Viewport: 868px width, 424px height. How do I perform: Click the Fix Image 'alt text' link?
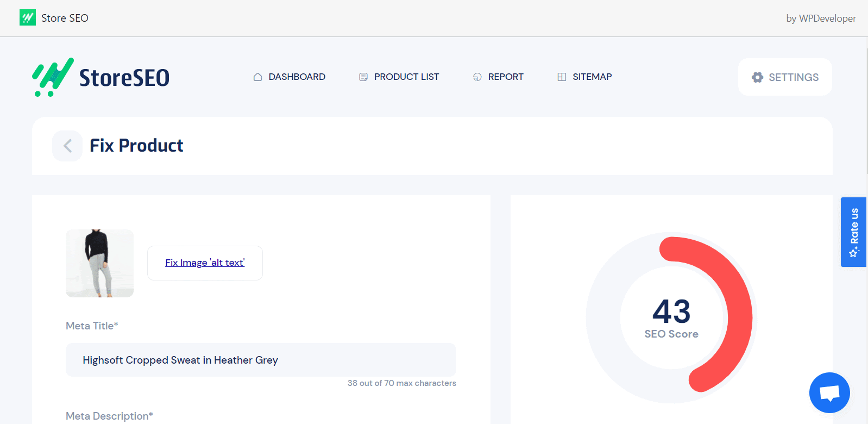(x=205, y=263)
